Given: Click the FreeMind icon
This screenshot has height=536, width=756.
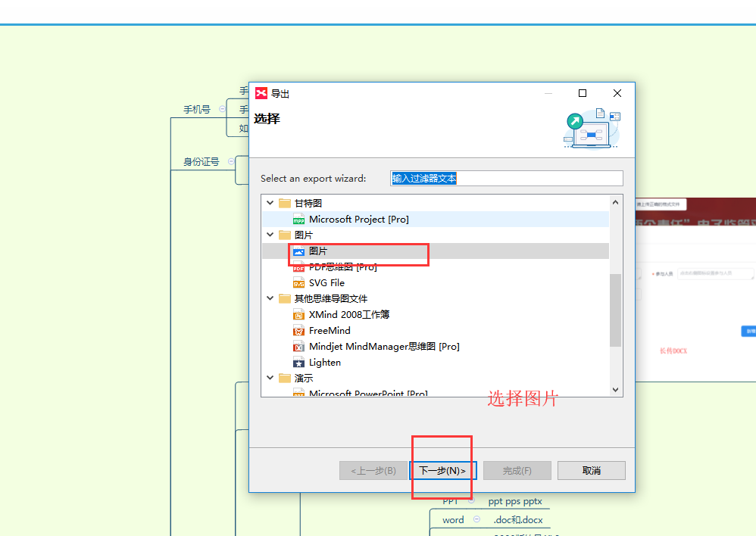Looking at the screenshot, I should [299, 331].
